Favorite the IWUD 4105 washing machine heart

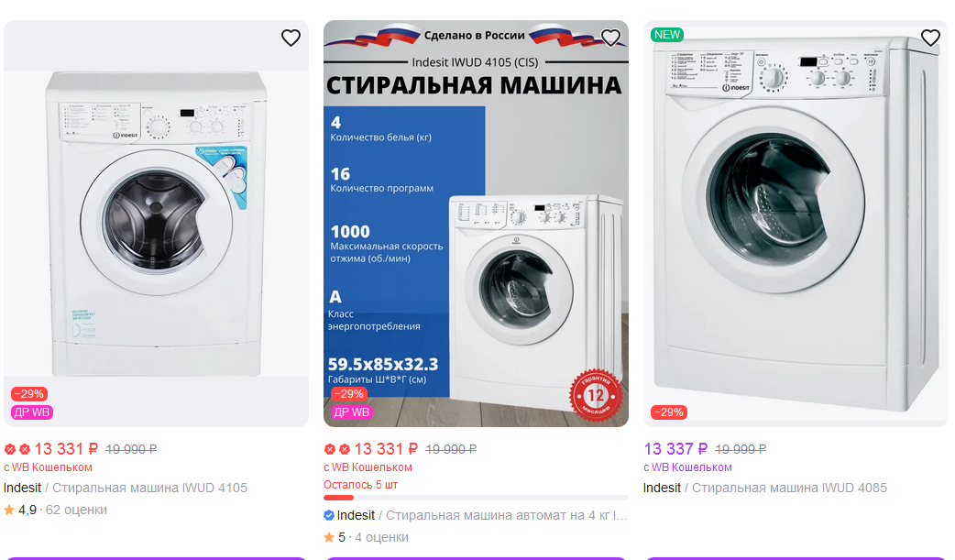click(x=291, y=38)
